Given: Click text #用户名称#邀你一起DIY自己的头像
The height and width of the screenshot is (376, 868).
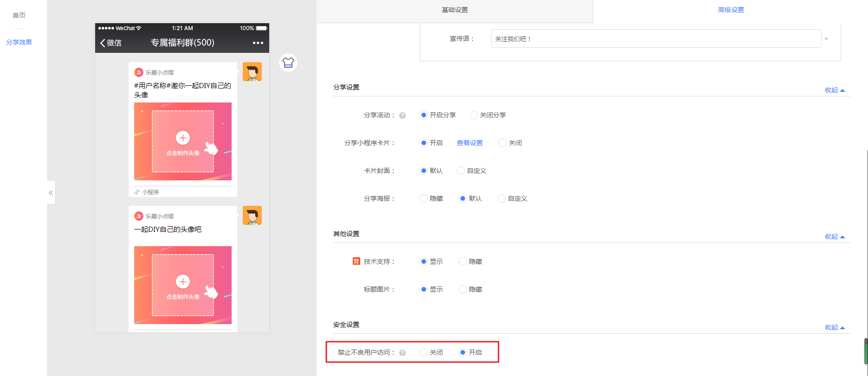Looking at the screenshot, I should [x=182, y=90].
